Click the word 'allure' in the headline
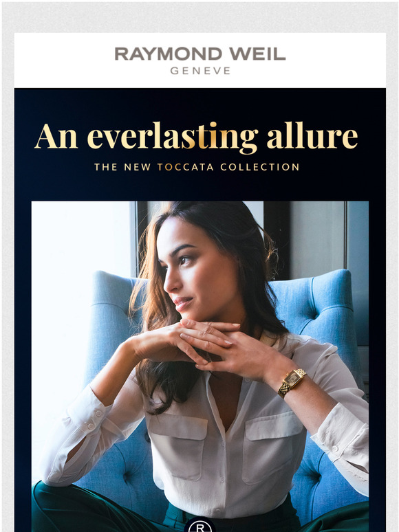 [312, 135]
